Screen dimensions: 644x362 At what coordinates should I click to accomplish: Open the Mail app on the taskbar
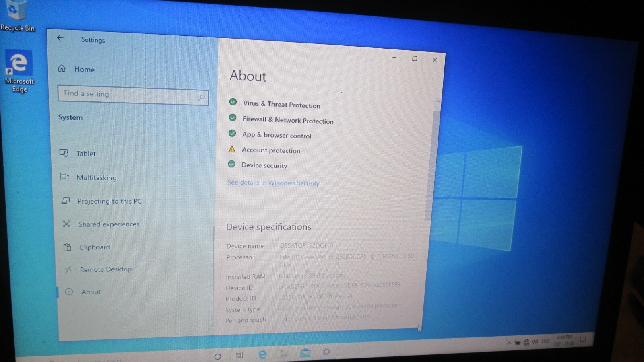point(305,353)
